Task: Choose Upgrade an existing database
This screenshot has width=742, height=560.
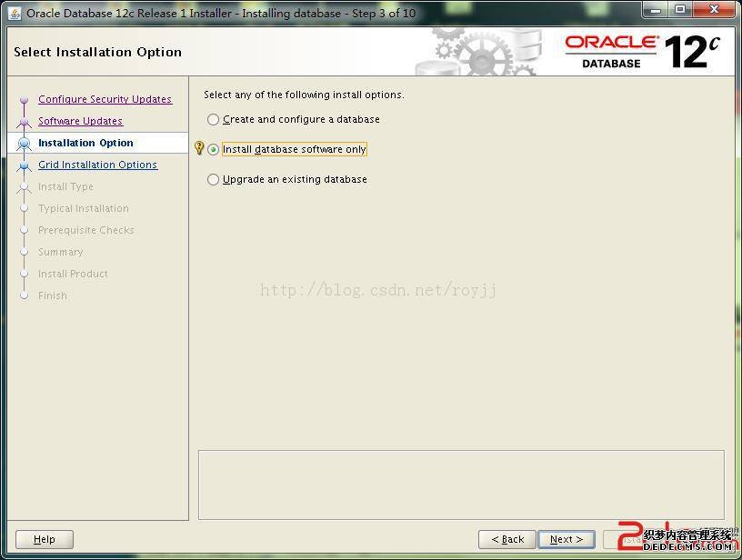Action: coord(214,180)
